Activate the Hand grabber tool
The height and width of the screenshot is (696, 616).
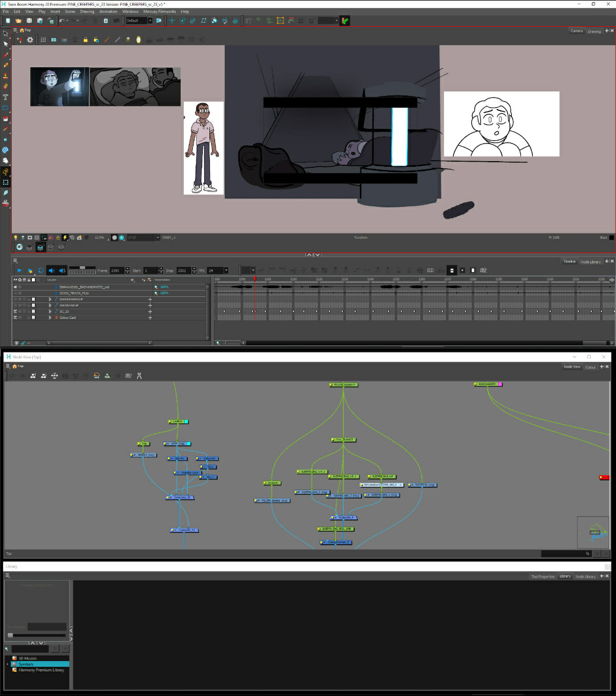click(x=6, y=161)
